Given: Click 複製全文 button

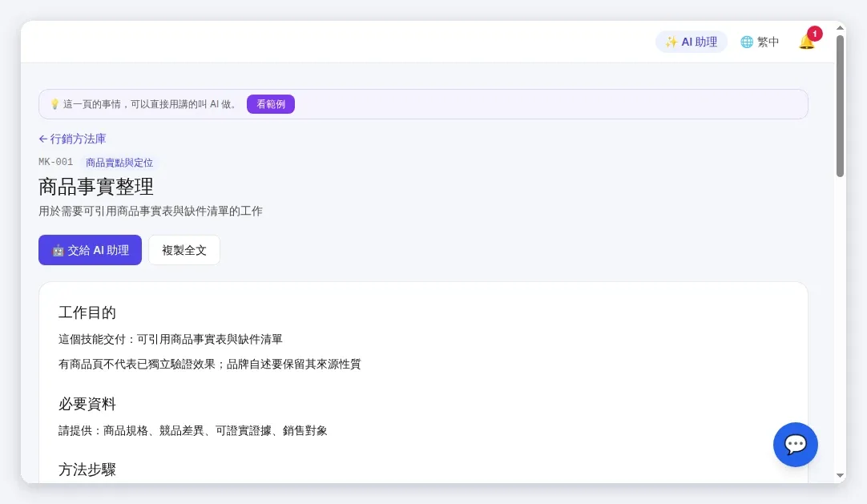Looking at the screenshot, I should pyautogui.click(x=184, y=250).
